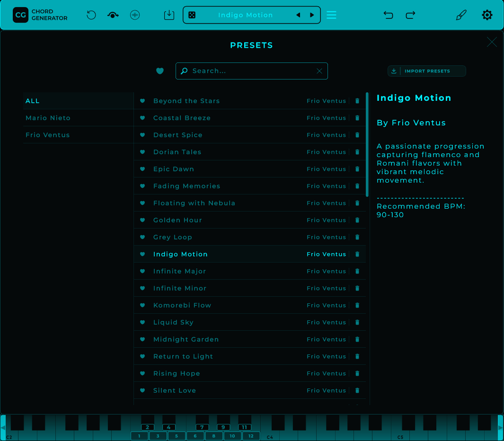Delete the Beyond the Stars preset
The image size is (504, 441).
point(357,101)
